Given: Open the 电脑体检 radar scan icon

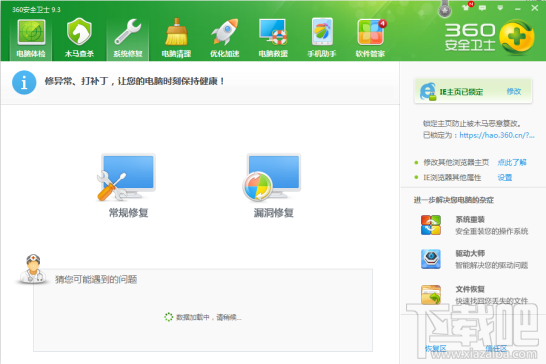Looking at the screenshot, I should click(31, 32).
